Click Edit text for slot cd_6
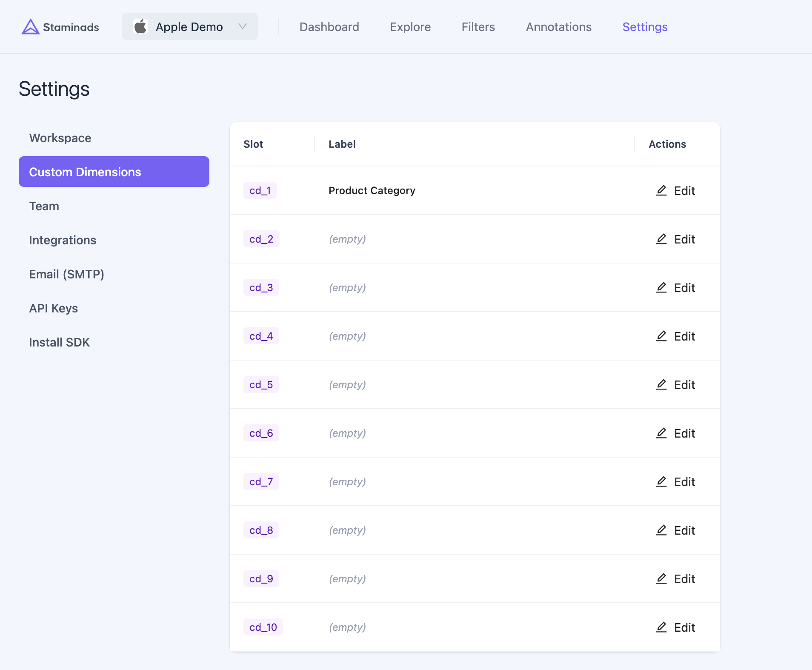 (x=684, y=433)
